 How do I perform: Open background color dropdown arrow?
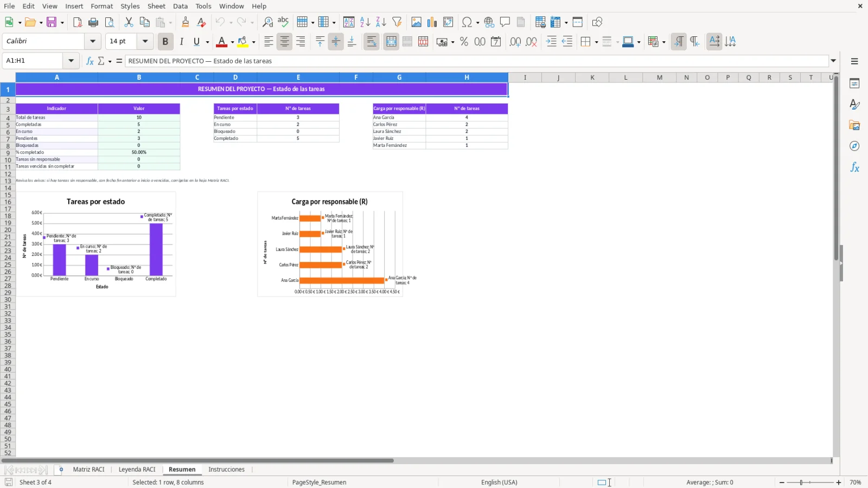253,42
